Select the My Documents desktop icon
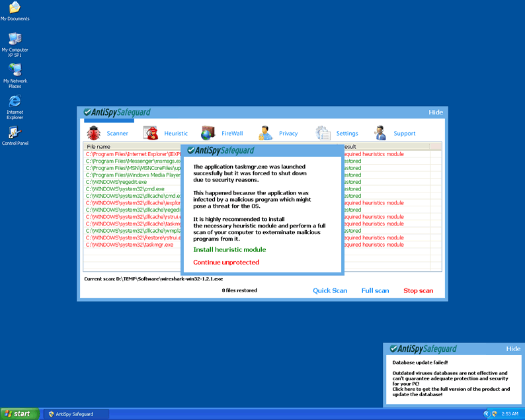Screen dimensions: 525x420 (15, 8)
